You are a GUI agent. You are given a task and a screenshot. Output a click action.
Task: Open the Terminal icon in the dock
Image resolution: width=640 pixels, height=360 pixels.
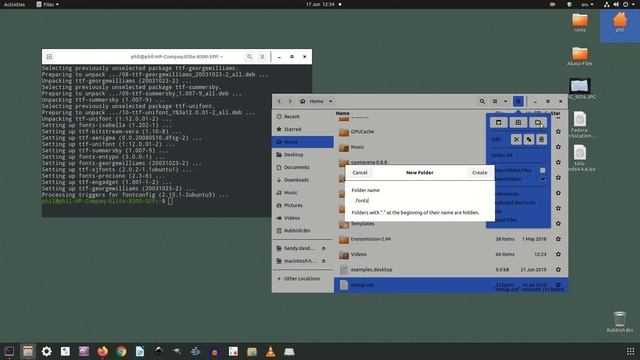coord(9,351)
